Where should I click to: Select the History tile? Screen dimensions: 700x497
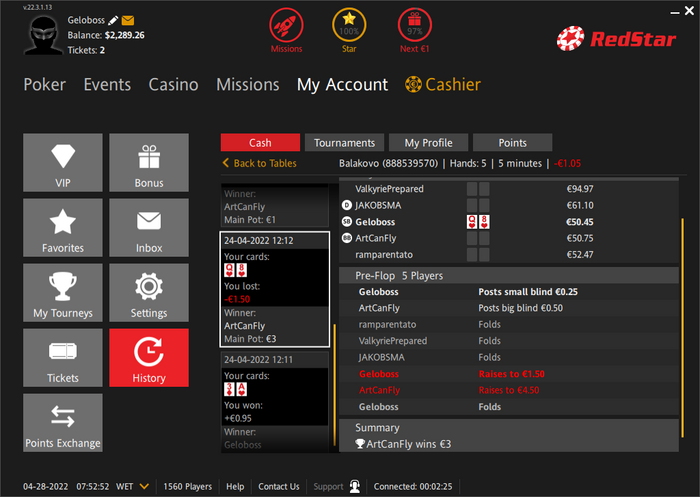149,358
